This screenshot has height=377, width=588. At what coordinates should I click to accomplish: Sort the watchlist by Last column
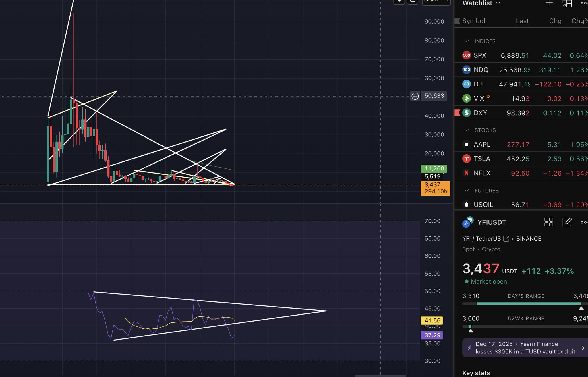[522, 21]
